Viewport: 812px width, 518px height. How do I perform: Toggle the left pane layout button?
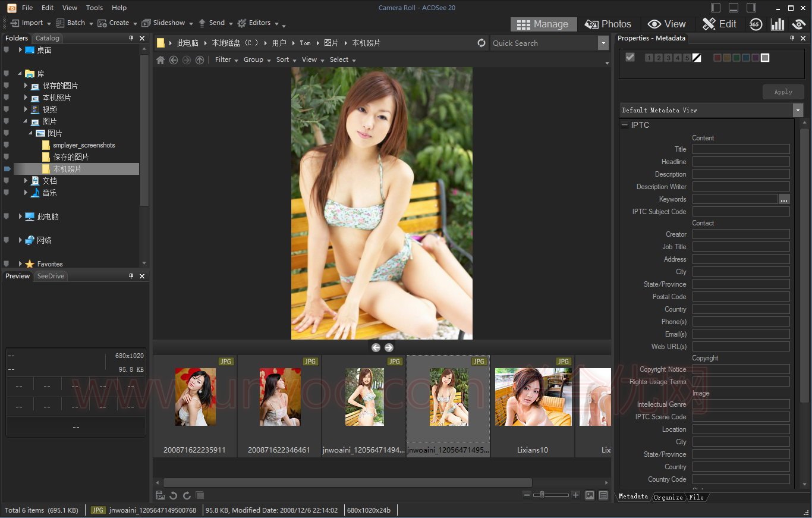point(716,8)
